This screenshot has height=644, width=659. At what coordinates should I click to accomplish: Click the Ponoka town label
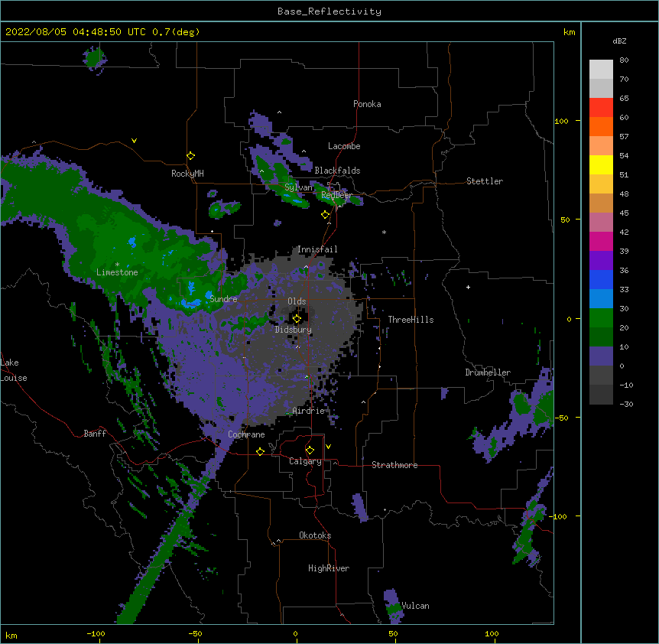pos(367,104)
